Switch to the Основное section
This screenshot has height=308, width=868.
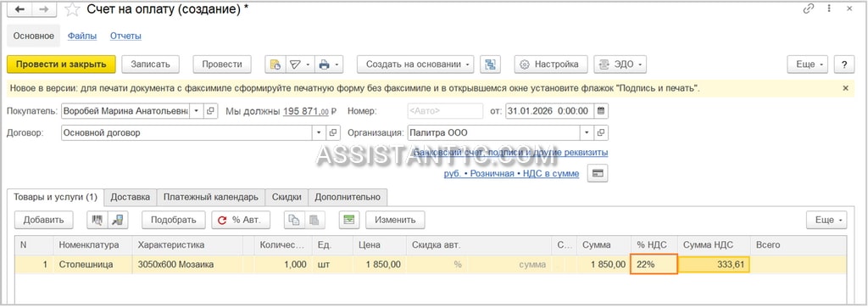[34, 36]
